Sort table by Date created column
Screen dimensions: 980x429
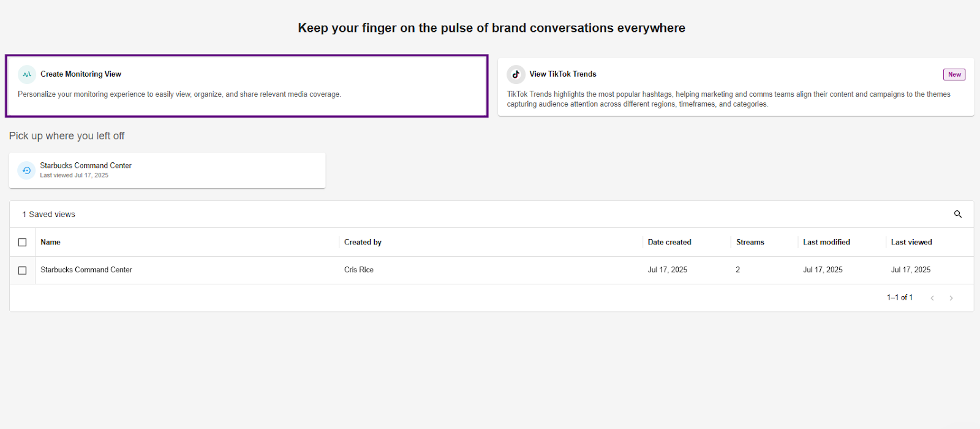click(x=669, y=242)
